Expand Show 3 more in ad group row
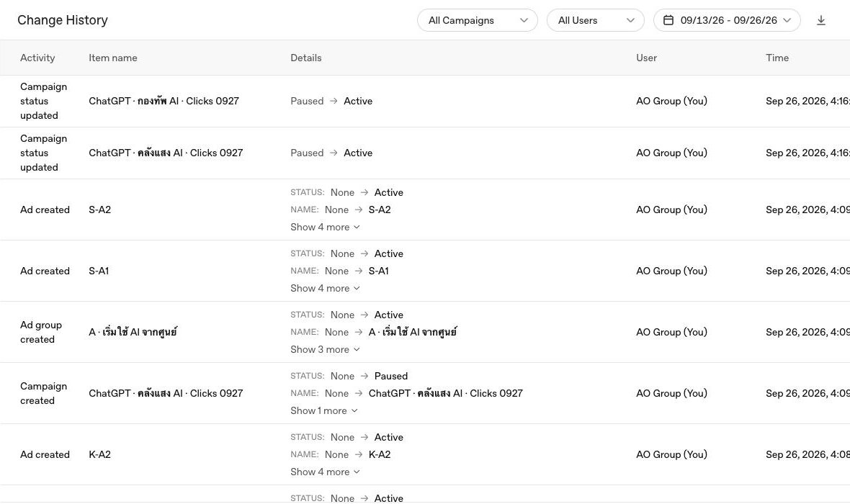Screen dimensions: 850x504 pos(325,349)
